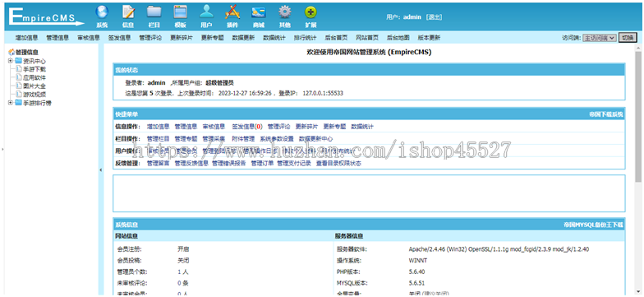
Task: Click 管理留言 in the quick menu
Action: coord(158,163)
